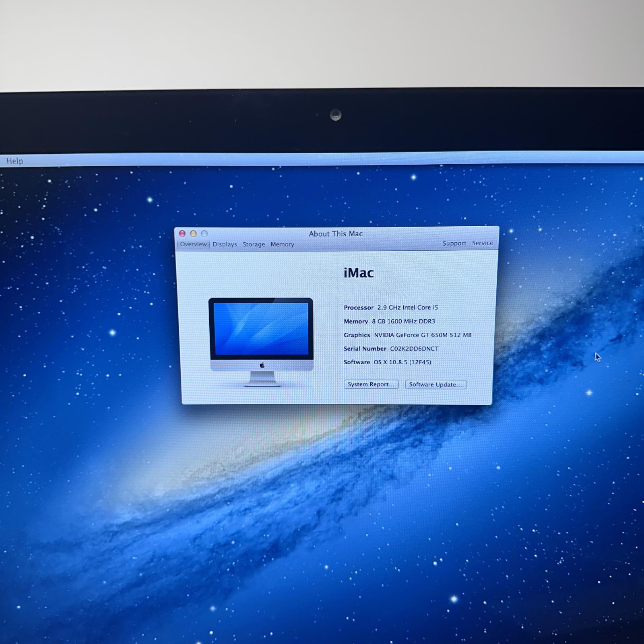Minimize window with the yellow button
Screen dimensions: 644x644
pos(193,233)
